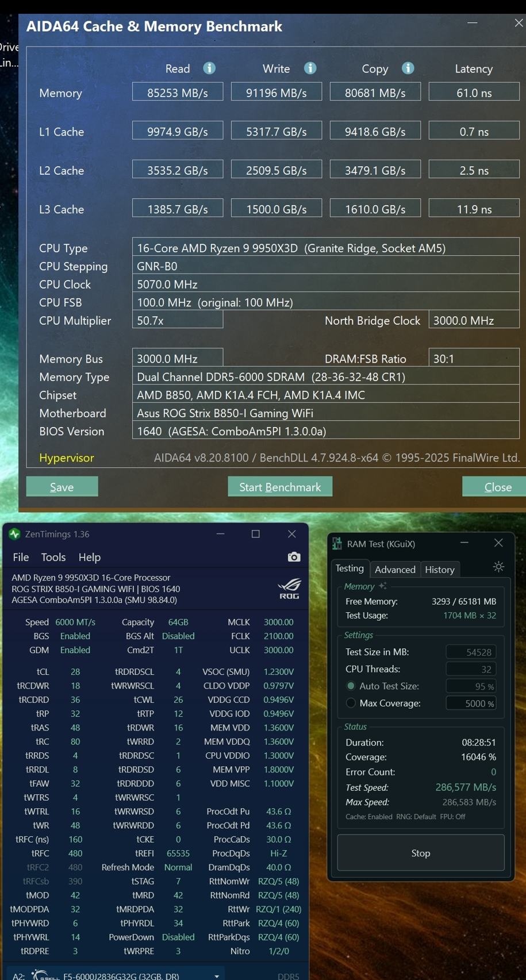Click the info icon next to Write
Viewport: 526px width, 980px height.
310,68
